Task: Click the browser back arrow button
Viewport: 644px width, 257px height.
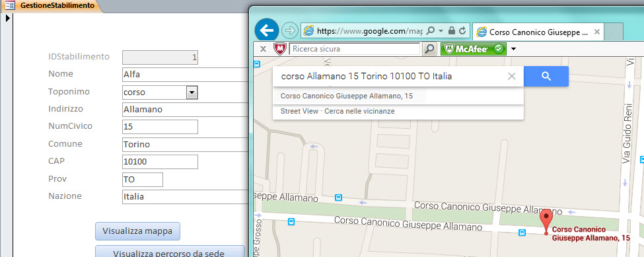Action: (x=267, y=30)
